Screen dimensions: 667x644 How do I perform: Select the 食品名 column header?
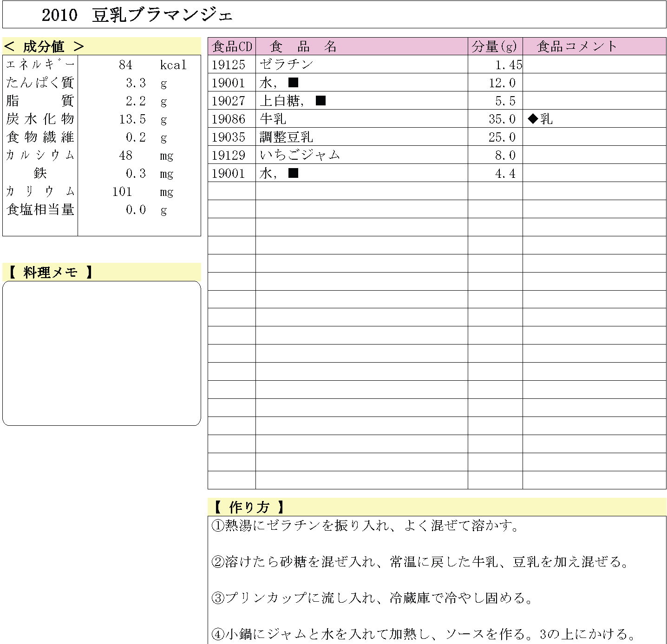(303, 46)
